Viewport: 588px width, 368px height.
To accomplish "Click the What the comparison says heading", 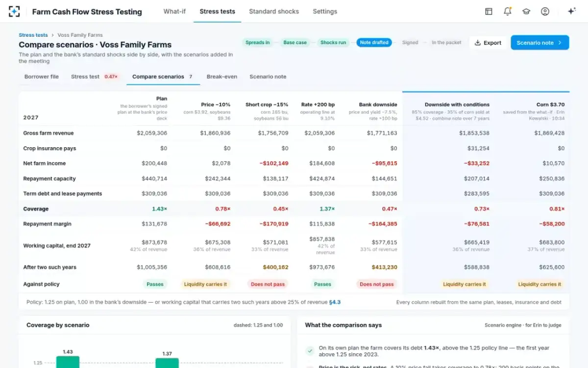I will tap(343, 325).
